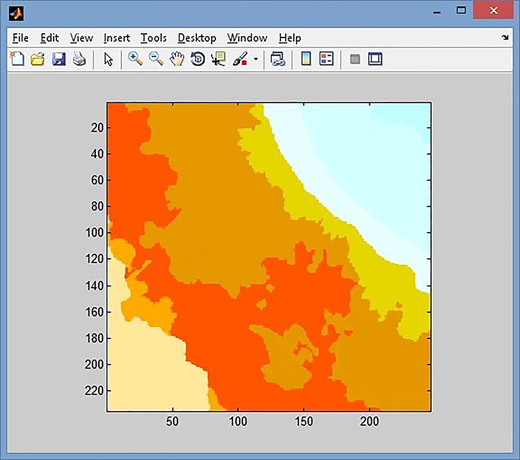Click the Link Plot icon

(278, 59)
